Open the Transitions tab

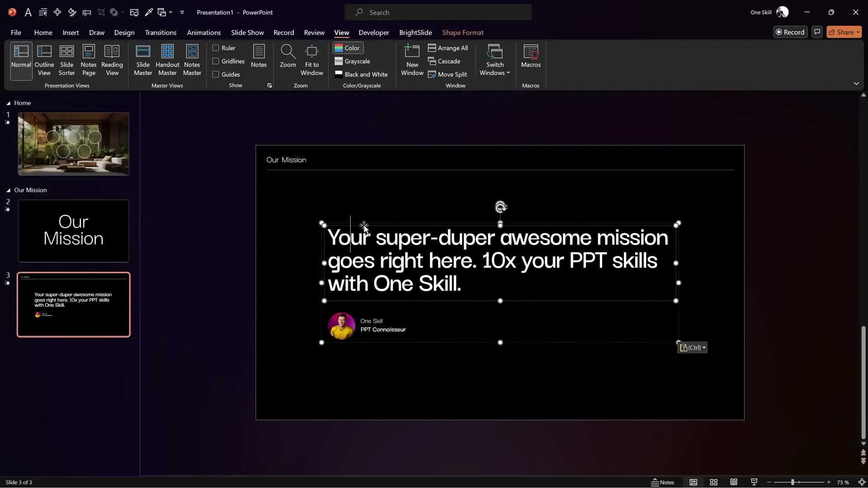(160, 33)
